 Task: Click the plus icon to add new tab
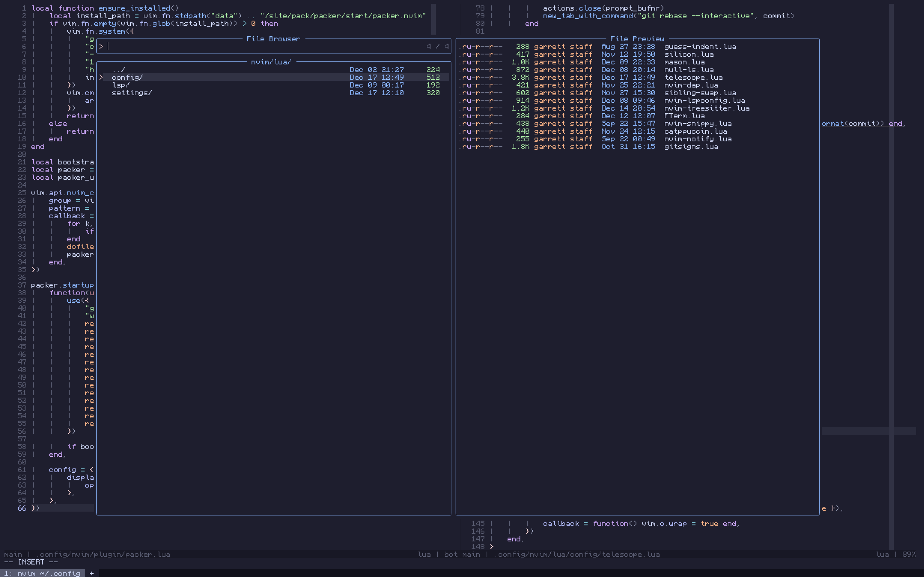pyautogui.click(x=92, y=573)
